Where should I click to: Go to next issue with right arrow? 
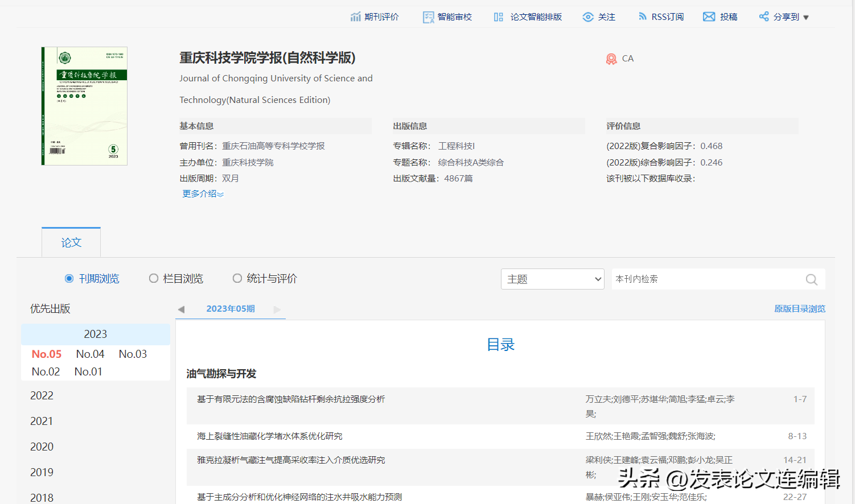(277, 309)
